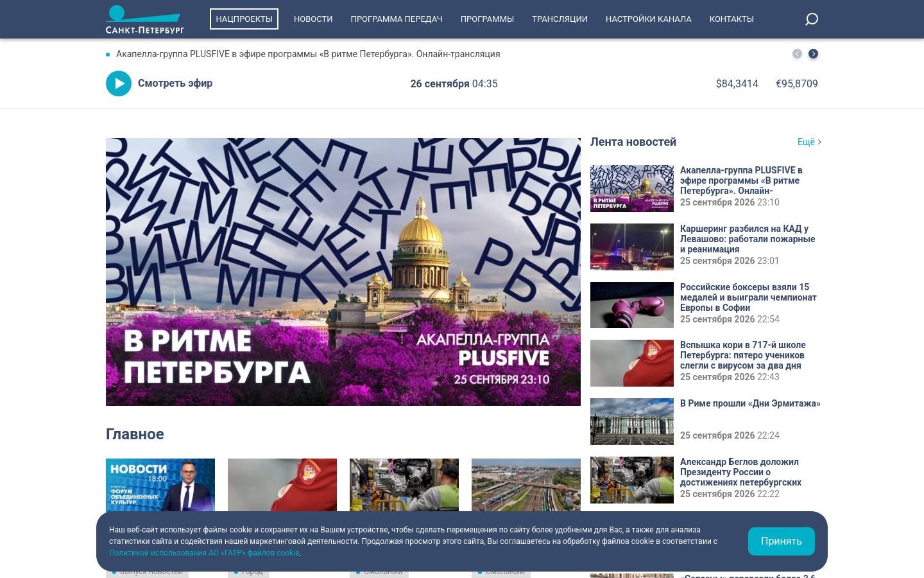The height and width of the screenshot is (578, 924).
Task: Open the boxing gloves news thumbnail
Action: tap(632, 306)
